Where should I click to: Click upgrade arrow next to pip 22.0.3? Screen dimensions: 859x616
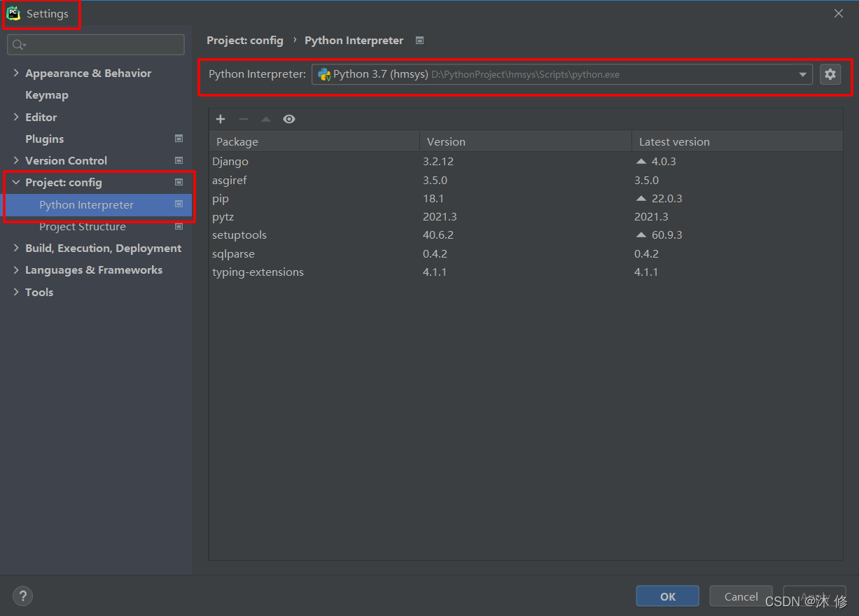pos(641,198)
